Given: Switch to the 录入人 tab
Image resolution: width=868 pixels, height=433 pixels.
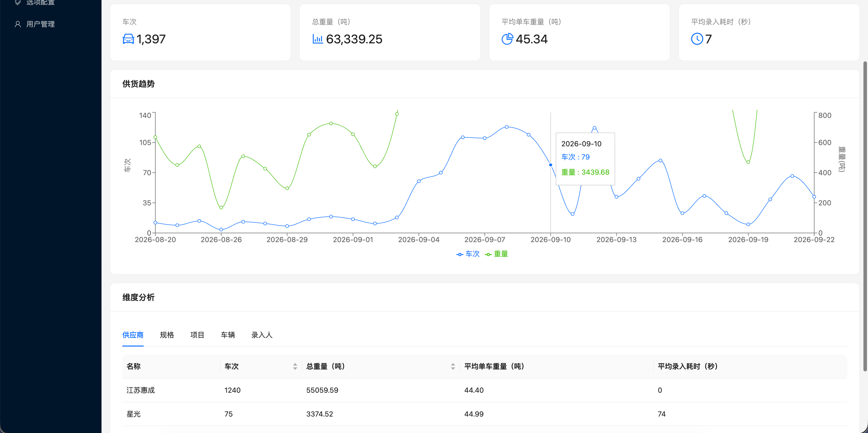Looking at the screenshot, I should (x=262, y=335).
